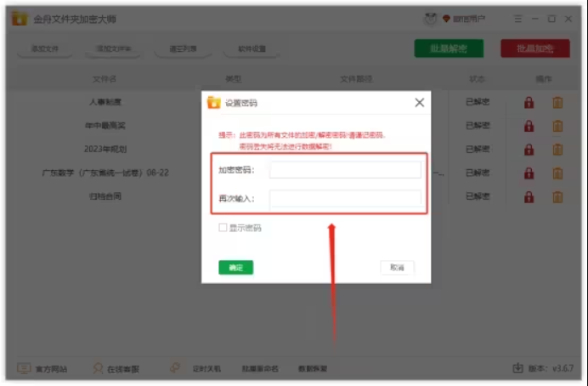
Task: Click 添加文件 toolbar button
Action: 45,48
